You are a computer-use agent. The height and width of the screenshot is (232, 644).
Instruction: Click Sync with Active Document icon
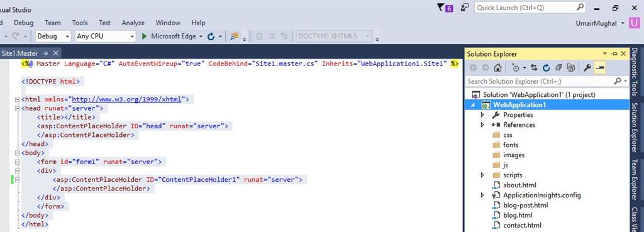coord(535,68)
